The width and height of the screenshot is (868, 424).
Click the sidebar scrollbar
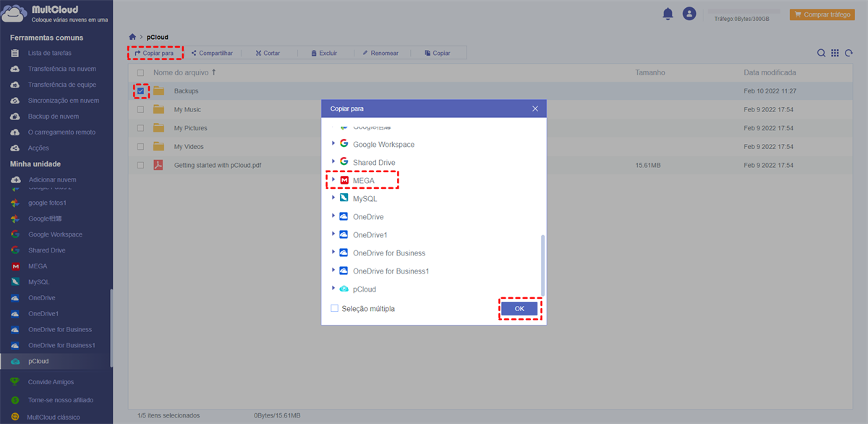111,328
